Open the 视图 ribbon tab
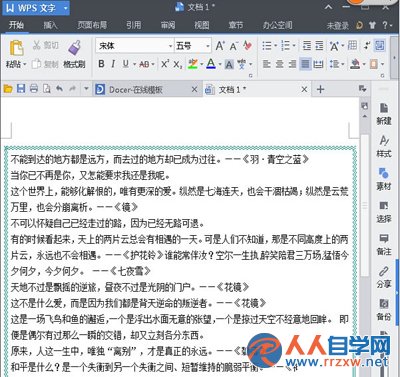 pos(202,25)
